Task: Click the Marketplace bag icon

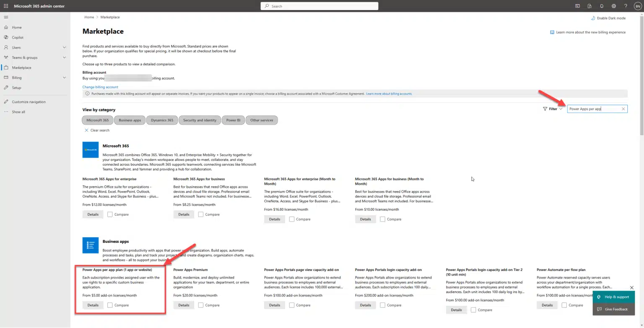Action: click(x=6, y=67)
